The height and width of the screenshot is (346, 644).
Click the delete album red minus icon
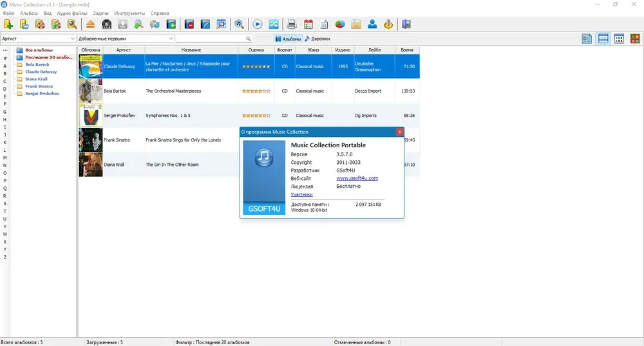[x=189, y=24]
